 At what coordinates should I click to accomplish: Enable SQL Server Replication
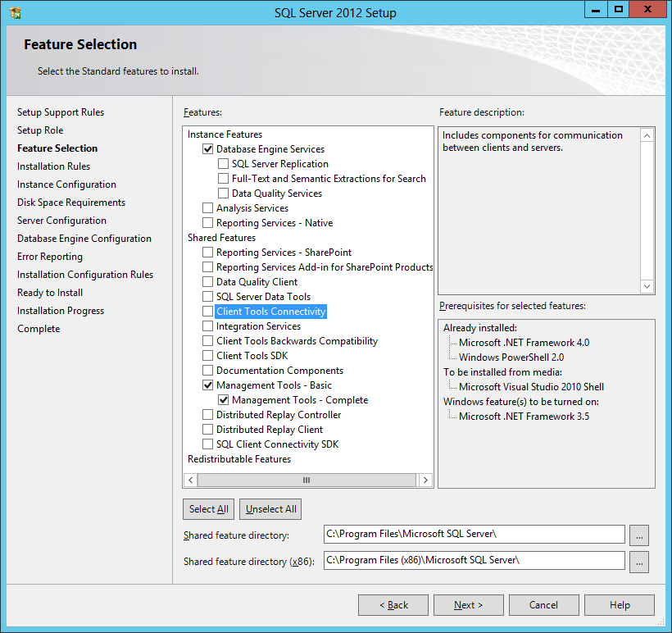223,163
